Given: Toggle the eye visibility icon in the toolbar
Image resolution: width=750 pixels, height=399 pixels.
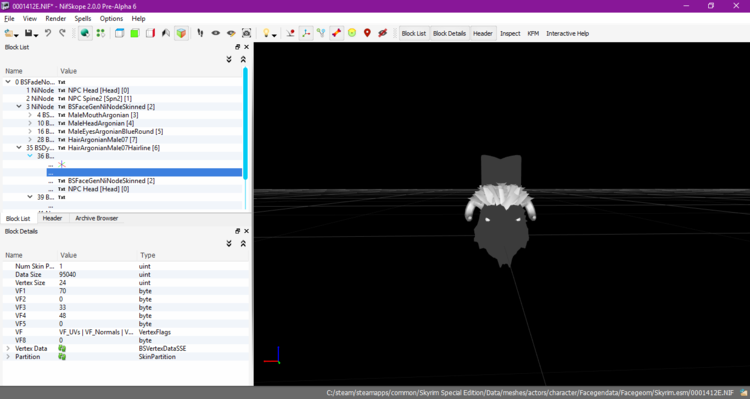Looking at the screenshot, I should pyautogui.click(x=216, y=33).
